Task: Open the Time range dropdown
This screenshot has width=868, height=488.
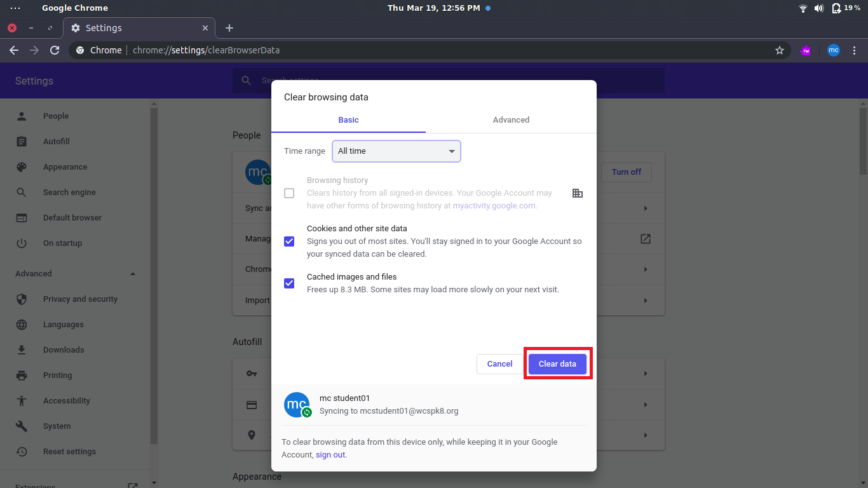Action: pyautogui.click(x=397, y=151)
